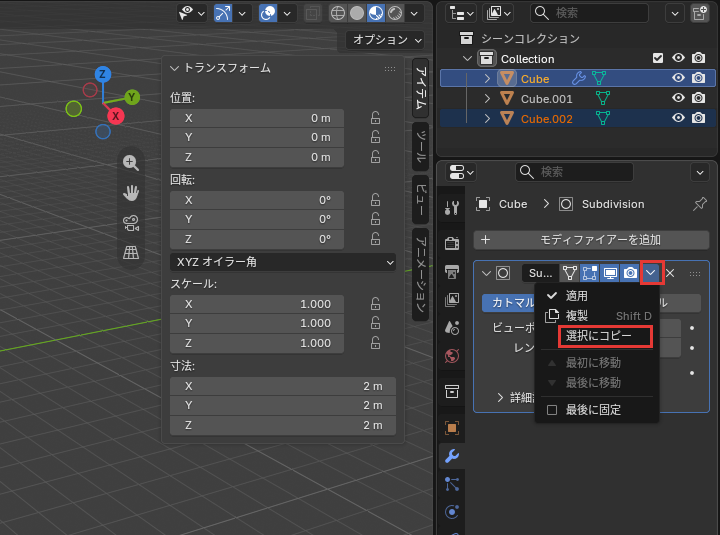Toggle modifier render camera display
Screen dimensions: 720x535
coord(630,273)
